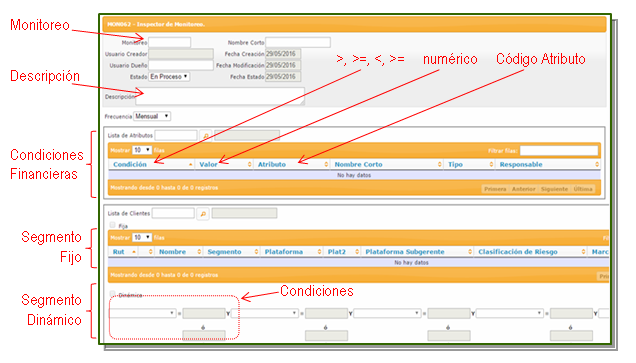Click the search icon beside Lista de Clientes
The width and height of the screenshot is (636, 363).
[203, 213]
